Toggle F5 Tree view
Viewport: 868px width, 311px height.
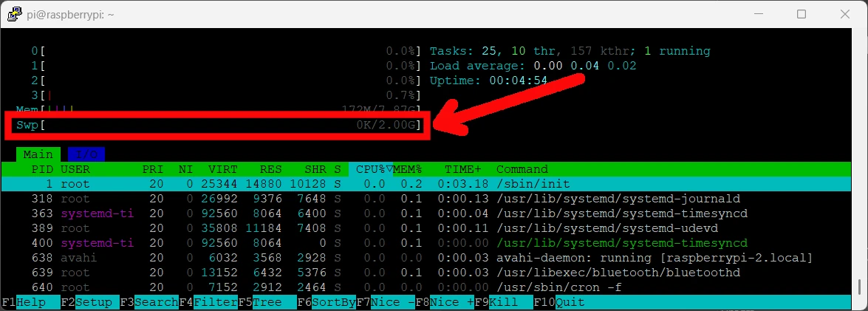pyautogui.click(x=267, y=303)
